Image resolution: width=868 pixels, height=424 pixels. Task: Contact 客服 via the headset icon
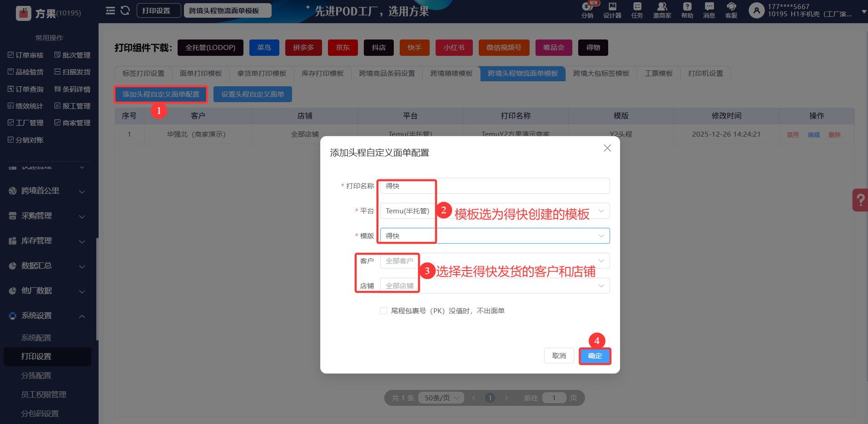(731, 10)
